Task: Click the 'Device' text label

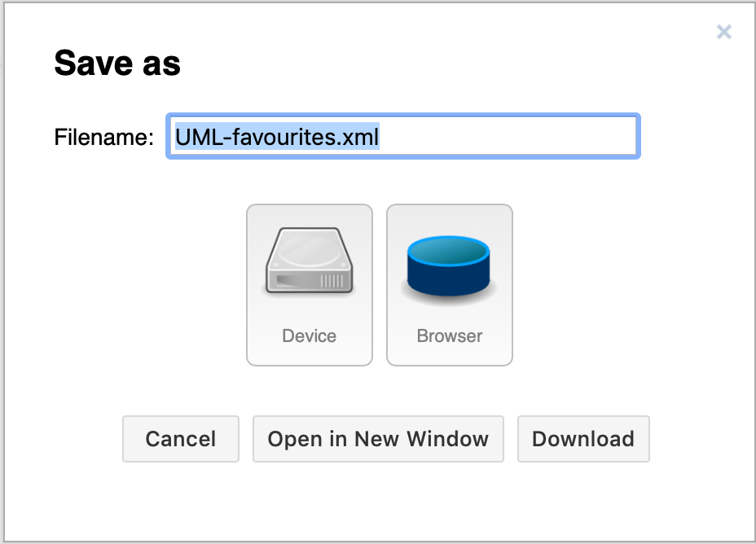Action: pyautogui.click(x=310, y=336)
